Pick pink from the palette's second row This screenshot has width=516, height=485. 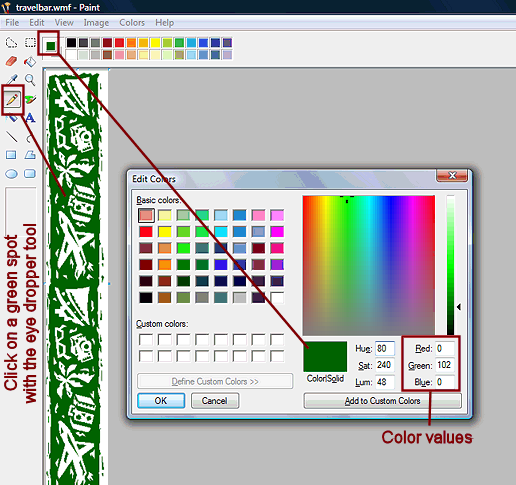pos(119,55)
